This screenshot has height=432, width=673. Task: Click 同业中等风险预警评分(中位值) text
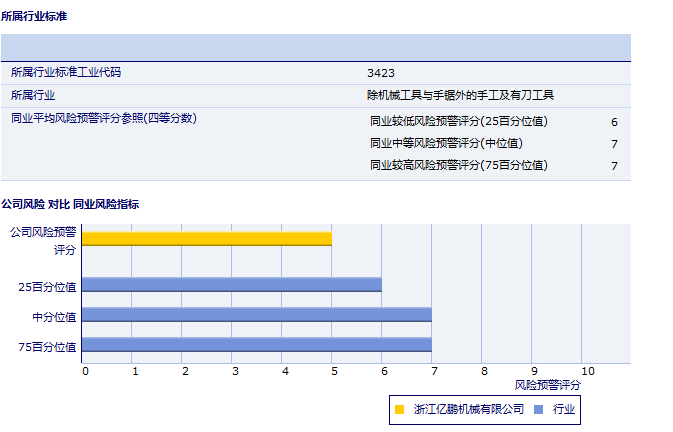(446, 143)
